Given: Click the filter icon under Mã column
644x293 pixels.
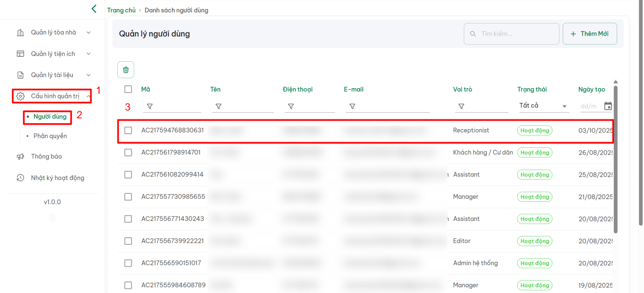Looking at the screenshot, I should 150,106.
